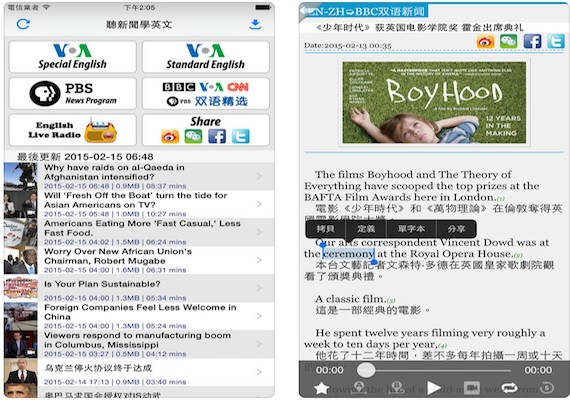Tap sentence marker (3) after classic film
The width and height of the screenshot is (570, 400).
pyautogui.click(x=391, y=300)
